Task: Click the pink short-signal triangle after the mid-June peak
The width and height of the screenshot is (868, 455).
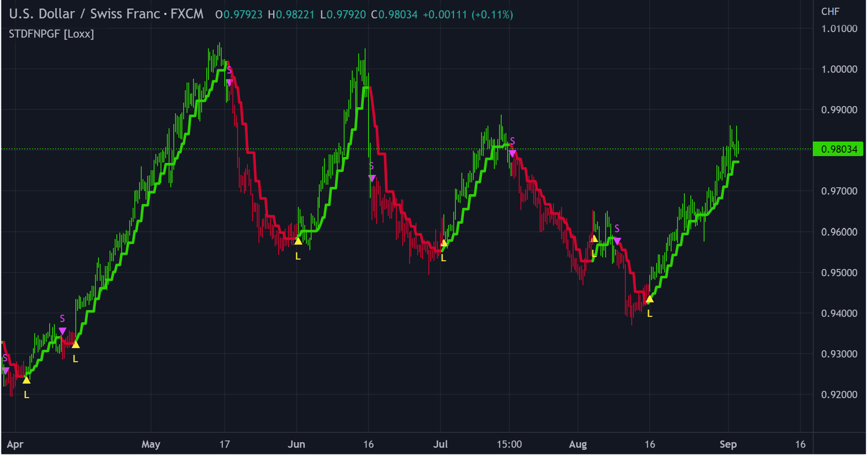Action: [x=372, y=178]
